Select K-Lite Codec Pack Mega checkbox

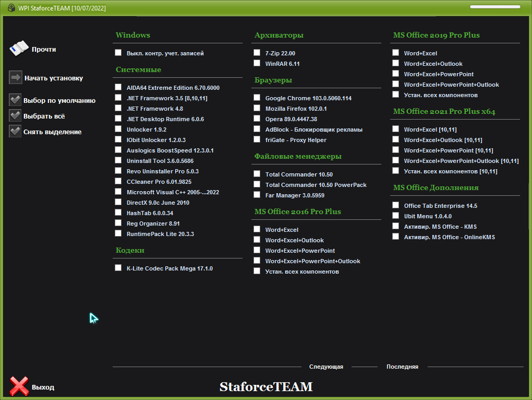(118, 268)
